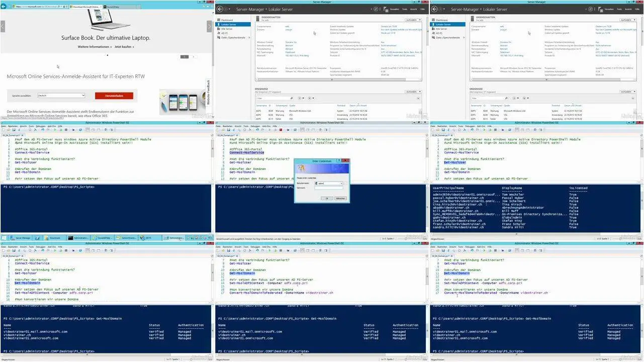
Task: Click Abbrechen in the Enter Credentials dialog
Action: coord(340,198)
